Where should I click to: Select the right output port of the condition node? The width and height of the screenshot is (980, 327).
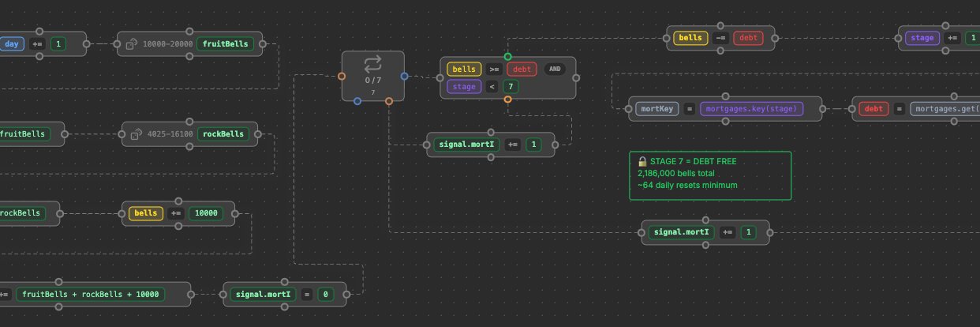576,78
